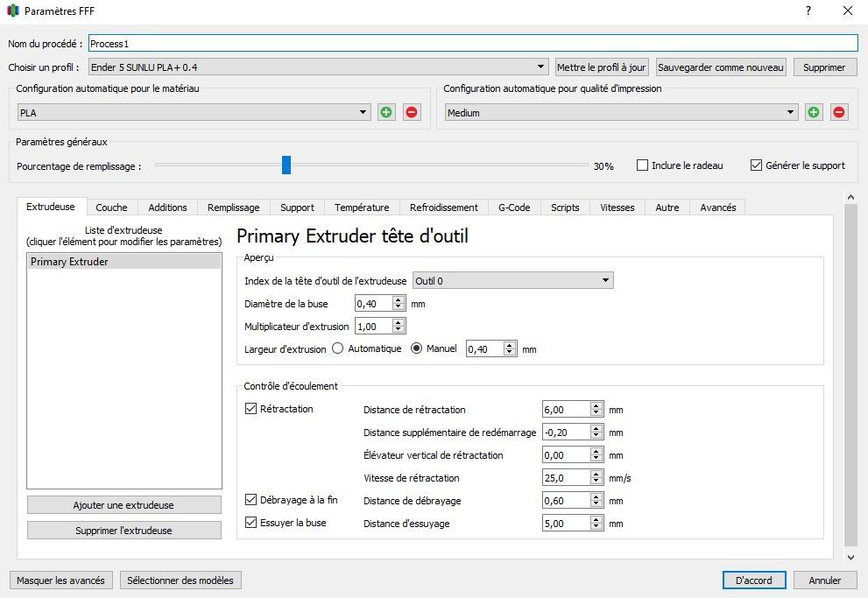
Task: Increase nozzle diameter with the up stepper arrow
Action: click(398, 299)
